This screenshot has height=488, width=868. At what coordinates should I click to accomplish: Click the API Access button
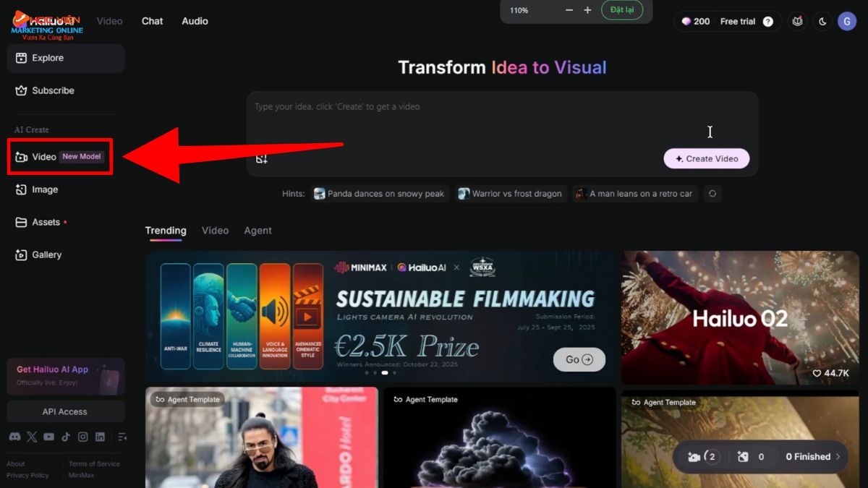(x=66, y=411)
